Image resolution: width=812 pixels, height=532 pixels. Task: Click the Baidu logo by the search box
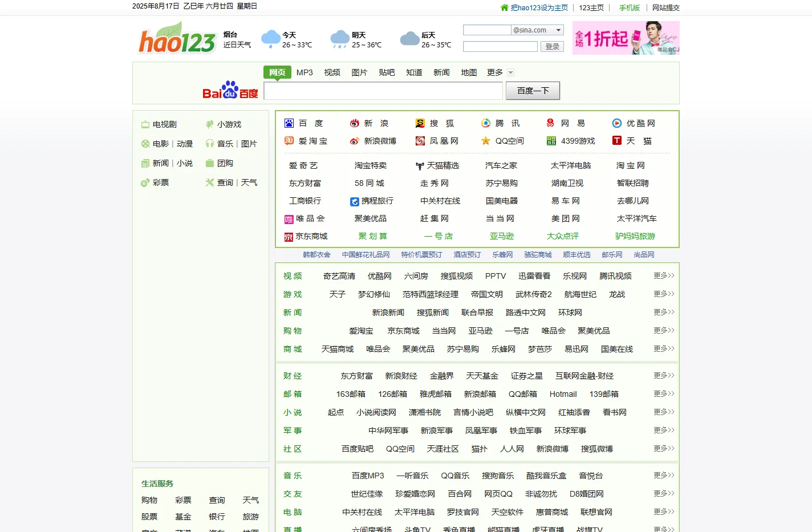[x=230, y=90]
